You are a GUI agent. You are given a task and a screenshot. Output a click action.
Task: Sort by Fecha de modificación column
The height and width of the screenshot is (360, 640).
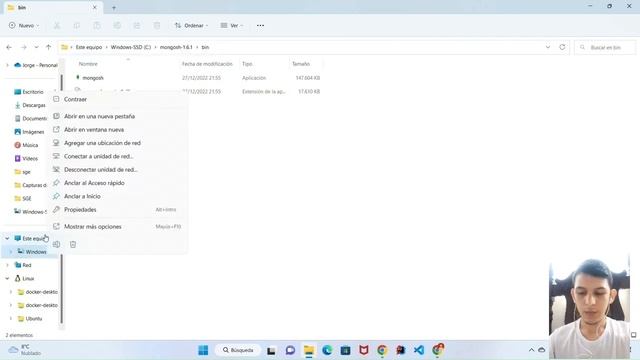[x=207, y=64]
